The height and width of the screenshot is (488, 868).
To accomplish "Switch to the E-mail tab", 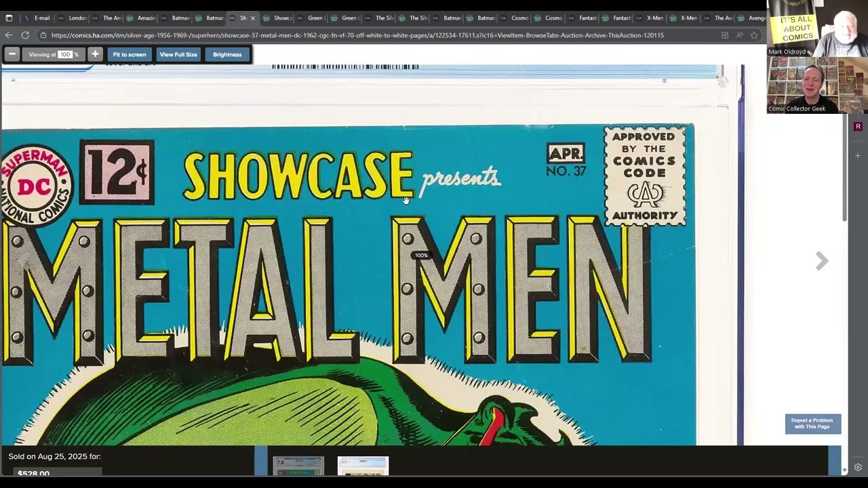I will pyautogui.click(x=37, y=18).
